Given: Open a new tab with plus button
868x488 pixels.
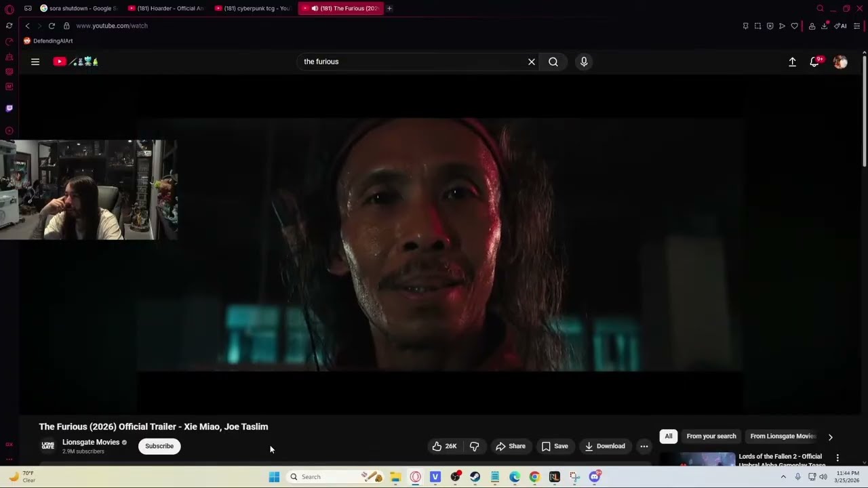Looking at the screenshot, I should click(x=389, y=8).
